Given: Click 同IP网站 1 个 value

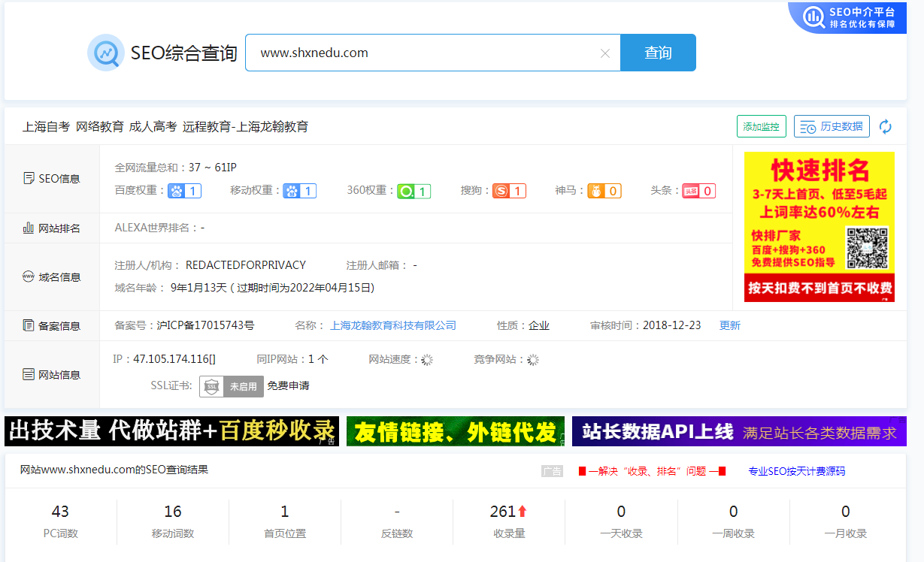Looking at the screenshot, I should pyautogui.click(x=318, y=359).
